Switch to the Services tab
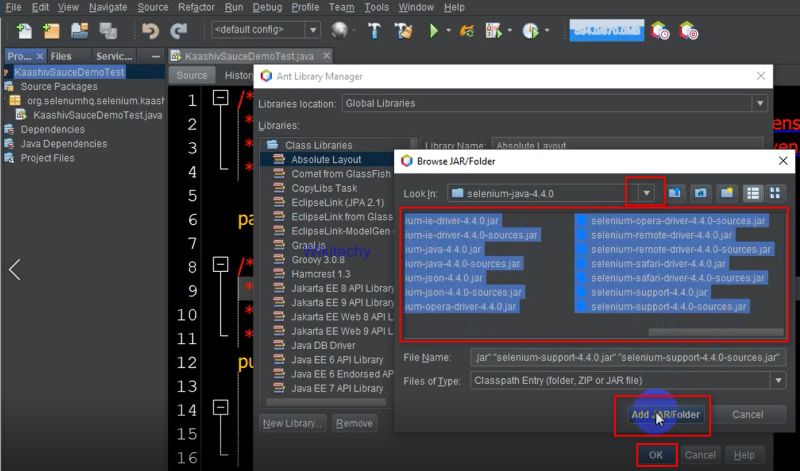 [114, 56]
